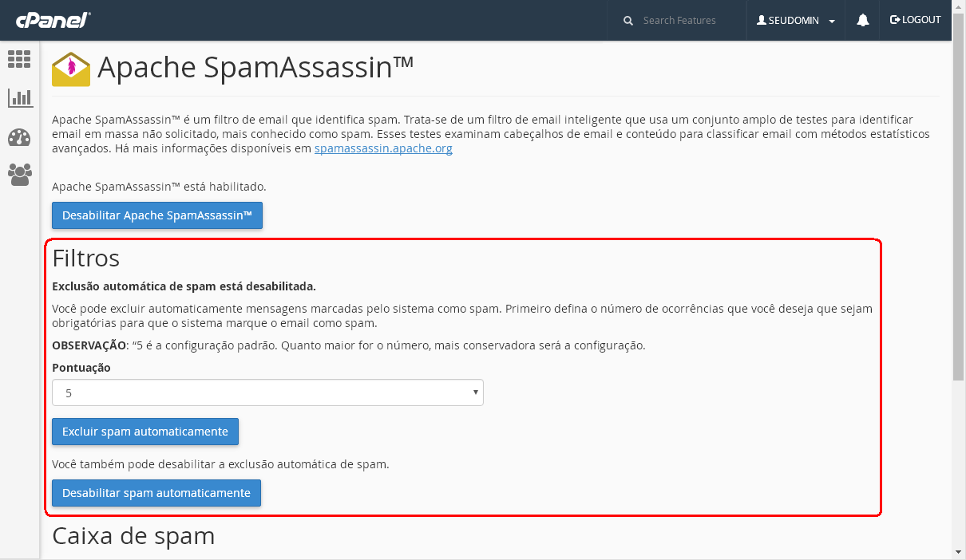Click the Caixa de spam heading

click(133, 536)
